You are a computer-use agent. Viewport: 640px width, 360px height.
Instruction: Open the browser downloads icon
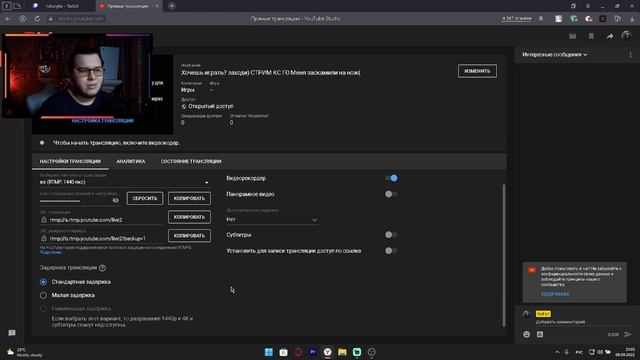point(632,19)
